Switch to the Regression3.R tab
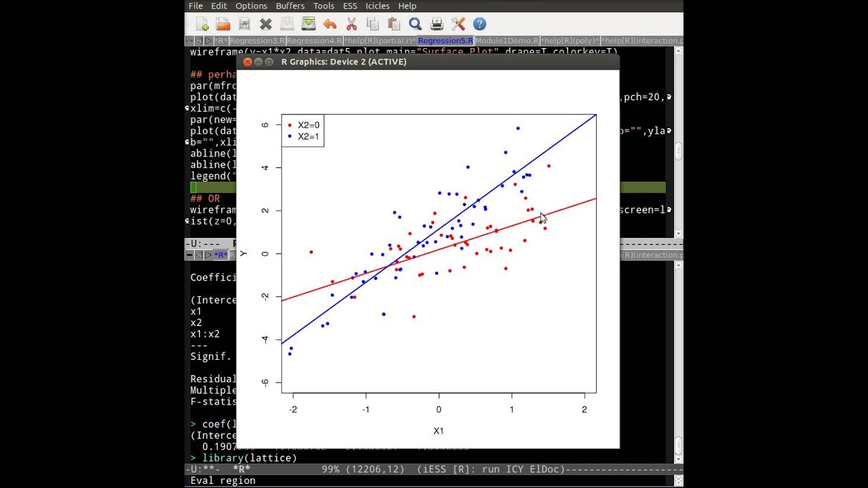The width and height of the screenshot is (868, 488). (257, 41)
